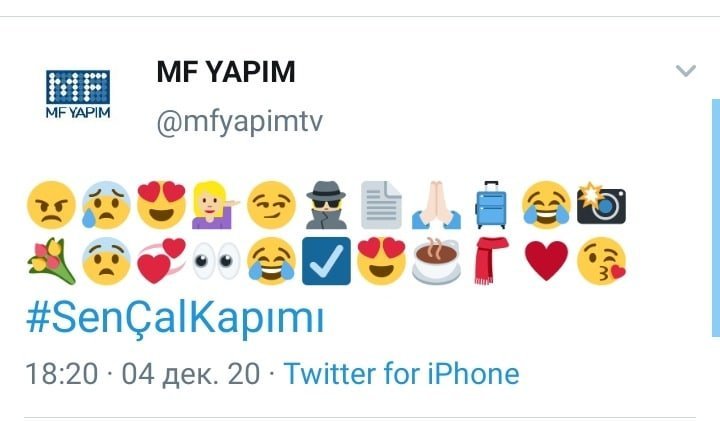The height and width of the screenshot is (421, 720).
Task: Click the document page emoji
Action: pos(381,205)
